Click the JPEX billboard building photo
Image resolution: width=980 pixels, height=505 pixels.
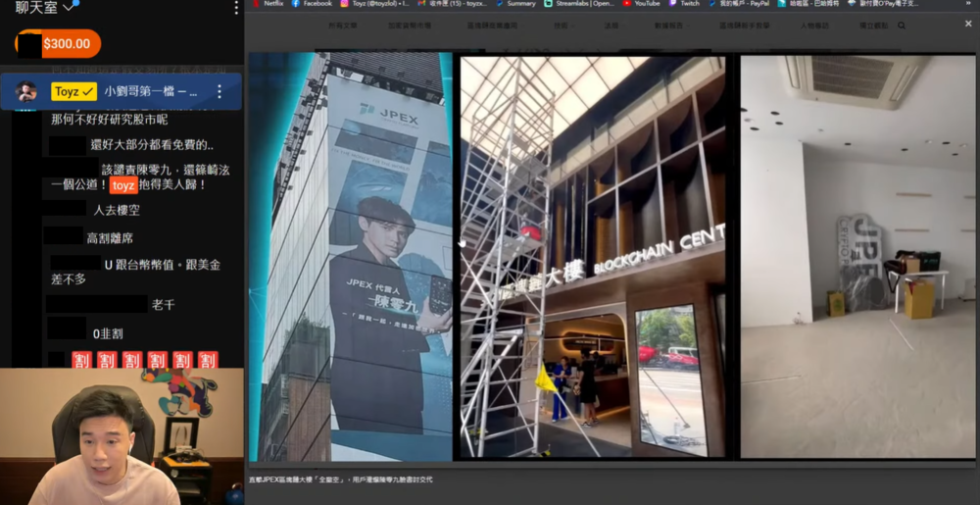point(351,255)
